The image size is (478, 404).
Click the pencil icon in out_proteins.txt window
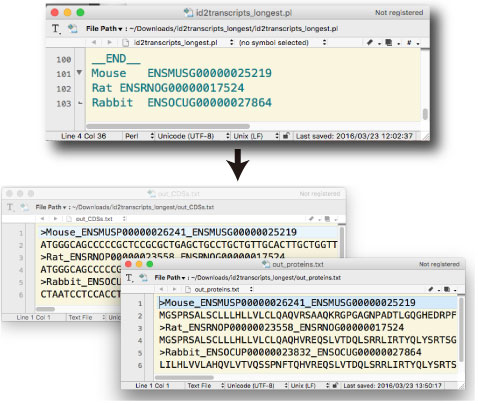(x=431, y=289)
